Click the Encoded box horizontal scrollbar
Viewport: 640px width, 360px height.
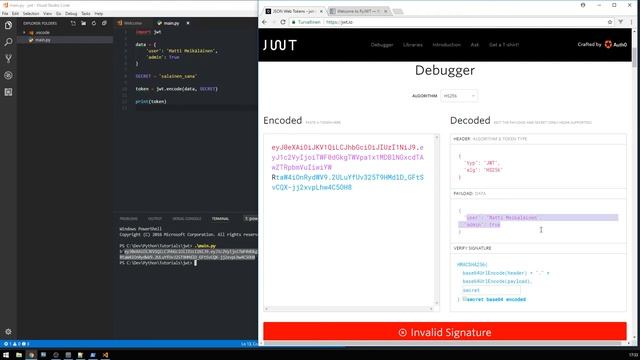(x=349, y=309)
